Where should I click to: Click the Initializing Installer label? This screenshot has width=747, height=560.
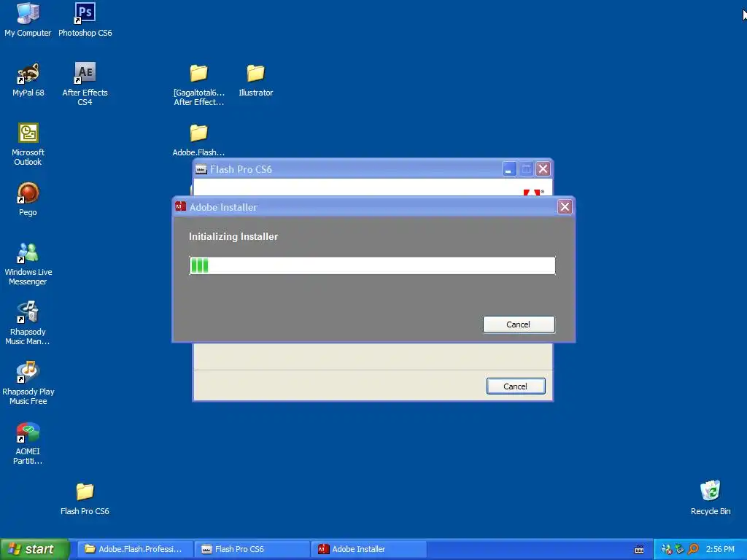233,236
